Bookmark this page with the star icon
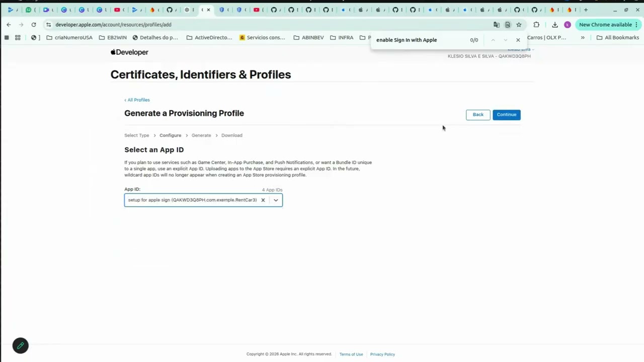644x362 pixels. point(519,25)
